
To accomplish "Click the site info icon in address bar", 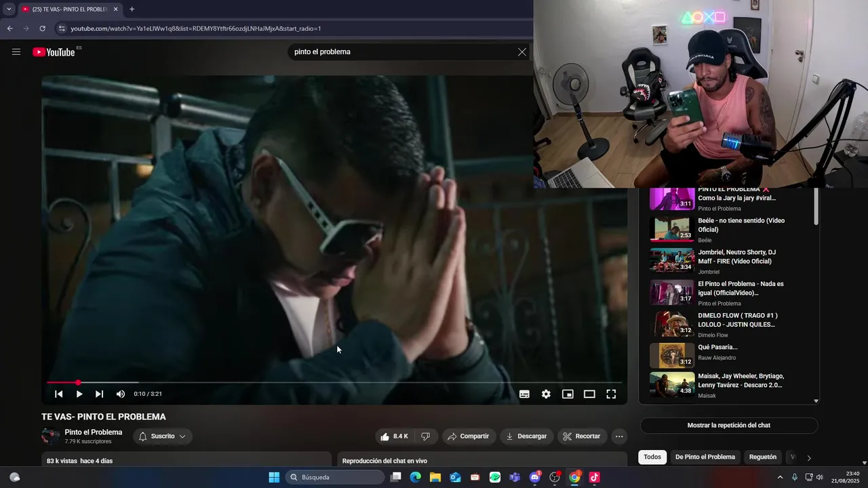I will (x=62, y=28).
